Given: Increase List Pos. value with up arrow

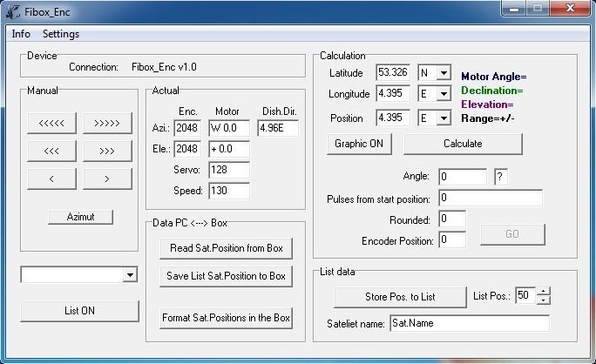Looking at the screenshot, I should [x=544, y=292].
